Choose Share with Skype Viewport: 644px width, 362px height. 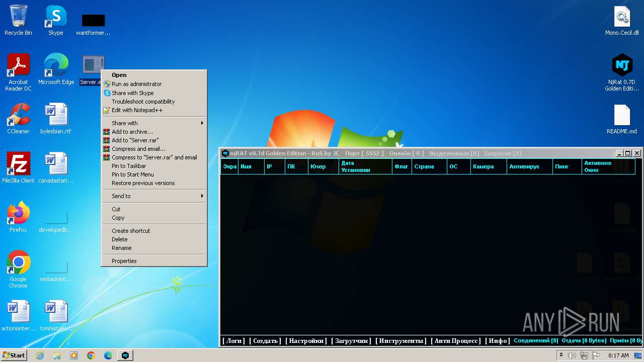point(154,93)
